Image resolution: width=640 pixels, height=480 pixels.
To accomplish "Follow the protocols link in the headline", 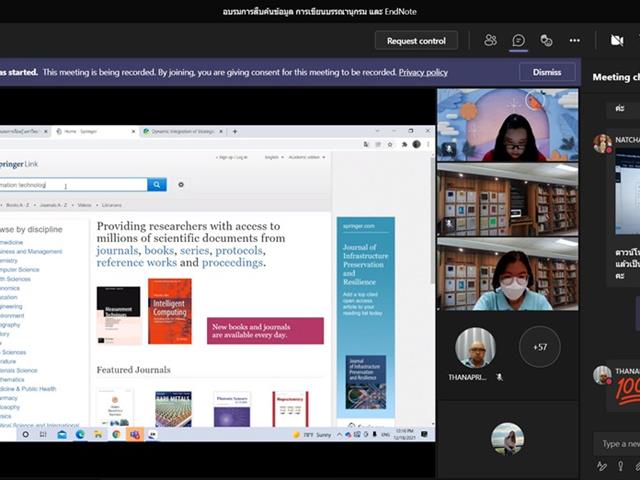I will coord(239,251).
